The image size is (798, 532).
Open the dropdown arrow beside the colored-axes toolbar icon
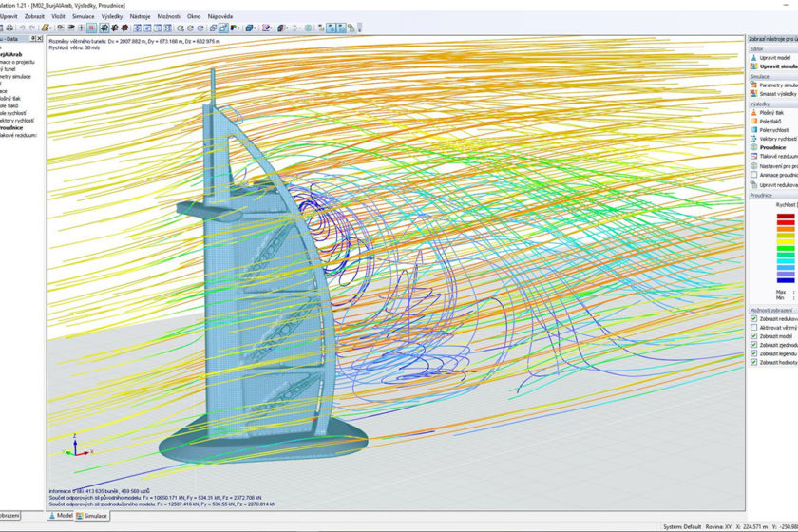pos(238,28)
